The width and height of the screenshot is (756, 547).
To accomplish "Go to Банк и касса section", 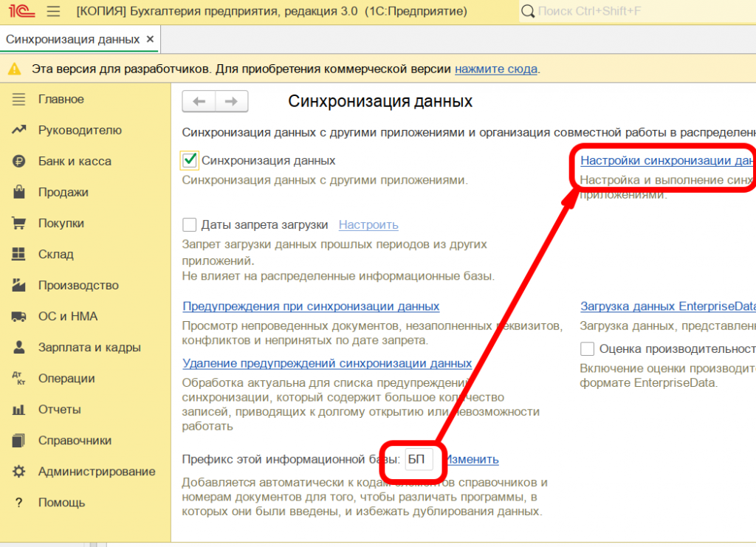I will point(75,162).
